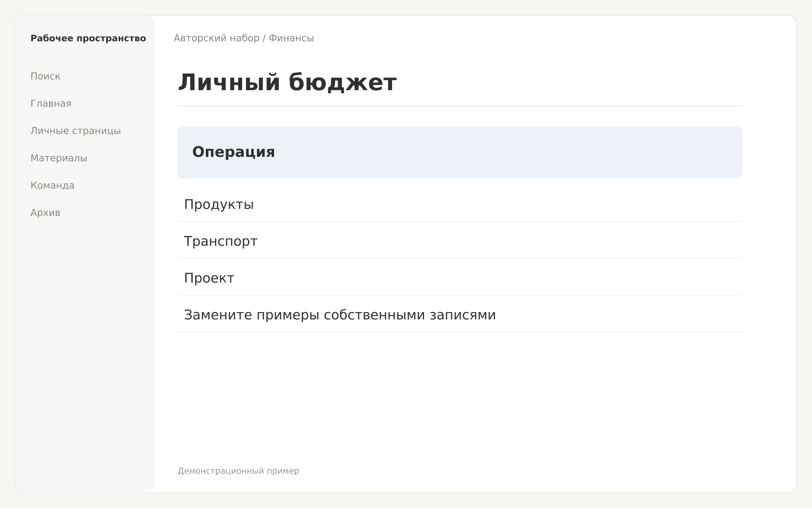Open Команда sidebar item
Viewport: 812px width, 508px height.
(x=52, y=185)
